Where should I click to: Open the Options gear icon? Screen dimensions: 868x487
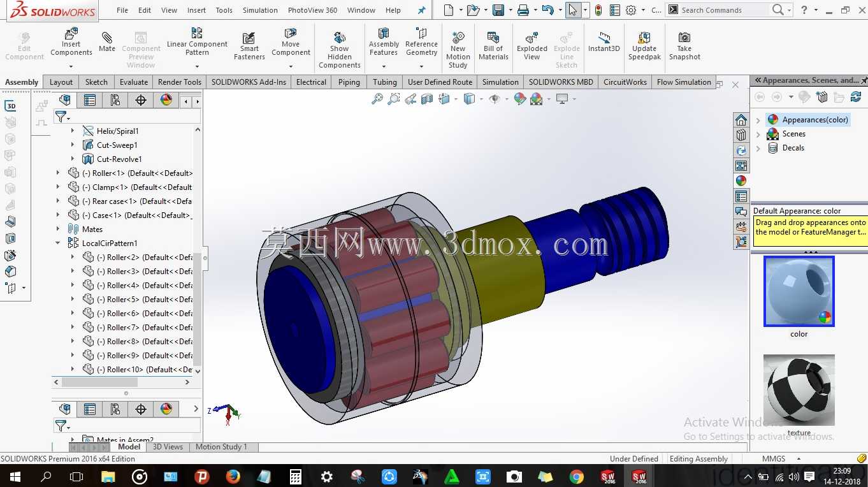(x=631, y=10)
